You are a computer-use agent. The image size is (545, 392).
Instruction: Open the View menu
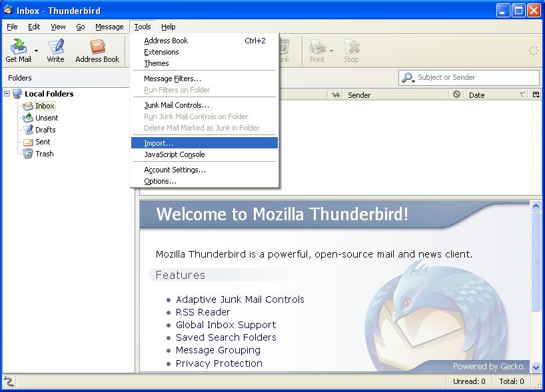click(58, 27)
